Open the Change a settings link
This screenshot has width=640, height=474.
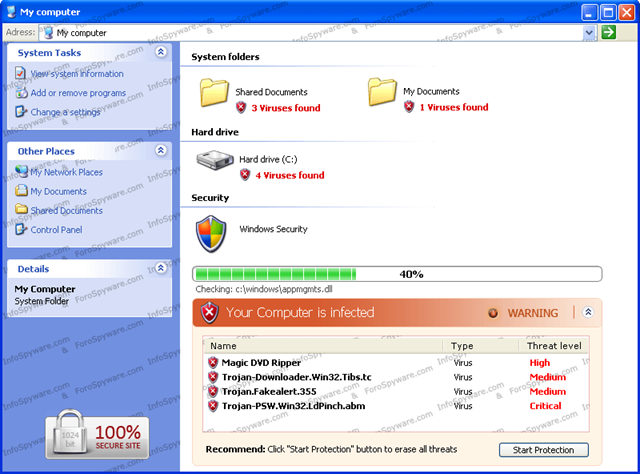click(x=65, y=112)
